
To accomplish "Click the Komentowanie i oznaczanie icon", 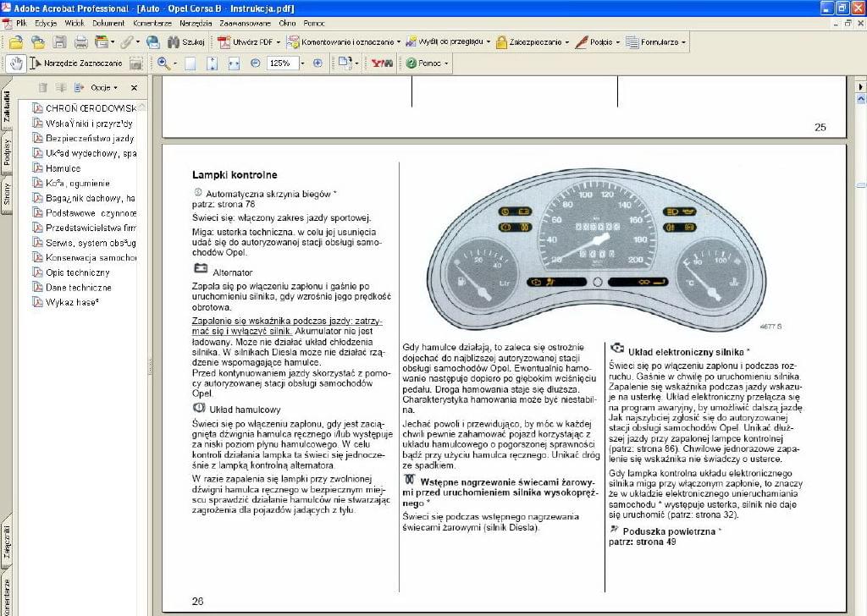I will (292, 42).
